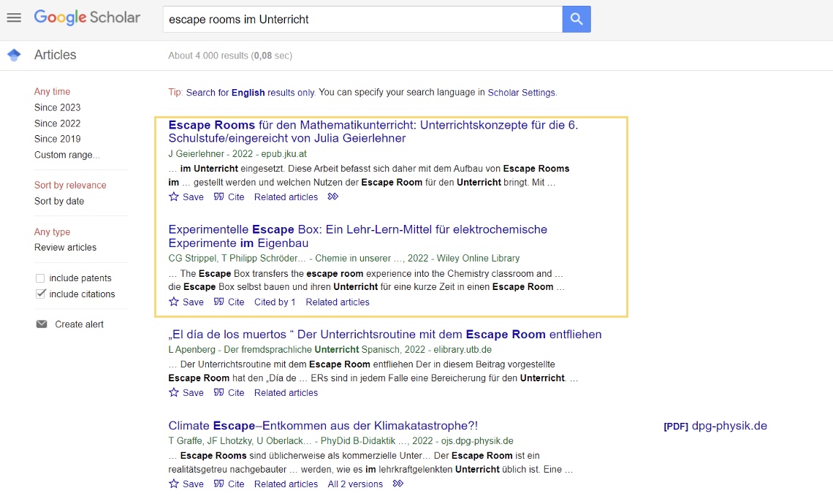The image size is (833, 504).
Task: Expand more options for Climate Escape result
Action: coord(398,484)
